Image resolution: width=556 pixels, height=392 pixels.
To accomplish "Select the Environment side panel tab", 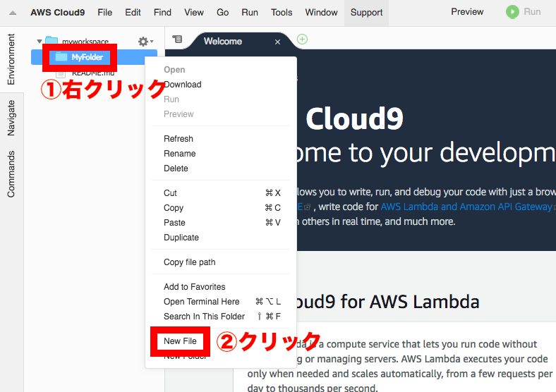I will point(11,59).
